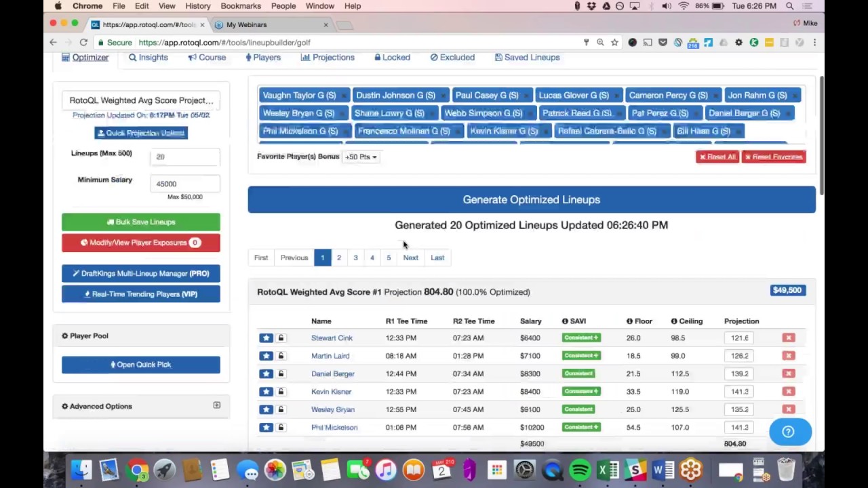Image resolution: width=868 pixels, height=488 pixels.
Task: Bookmark page with star icon
Action: tap(614, 42)
